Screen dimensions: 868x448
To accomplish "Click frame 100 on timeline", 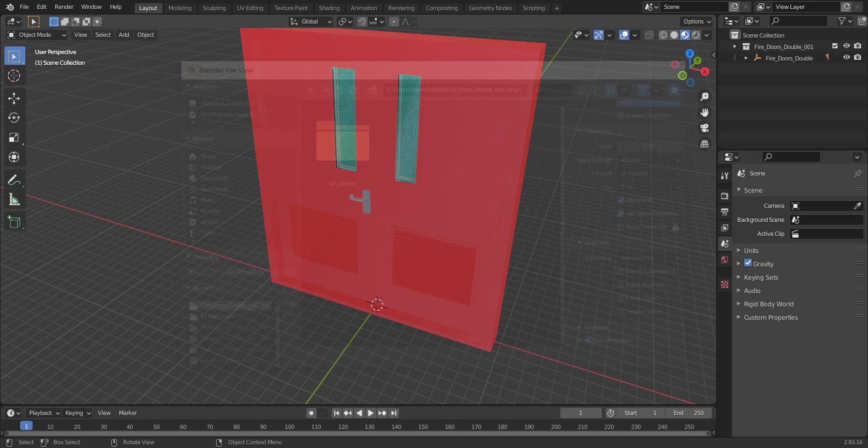I will click(289, 426).
